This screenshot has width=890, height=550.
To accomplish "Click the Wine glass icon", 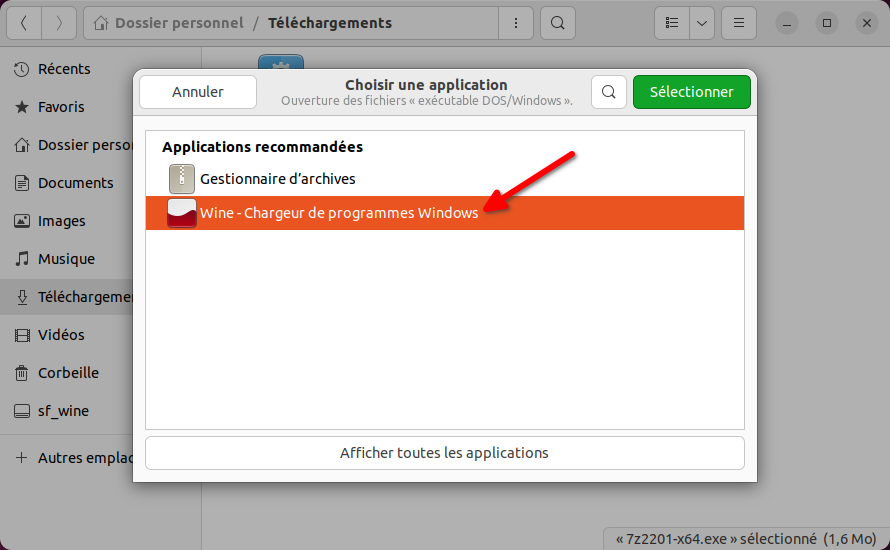I will (x=182, y=213).
